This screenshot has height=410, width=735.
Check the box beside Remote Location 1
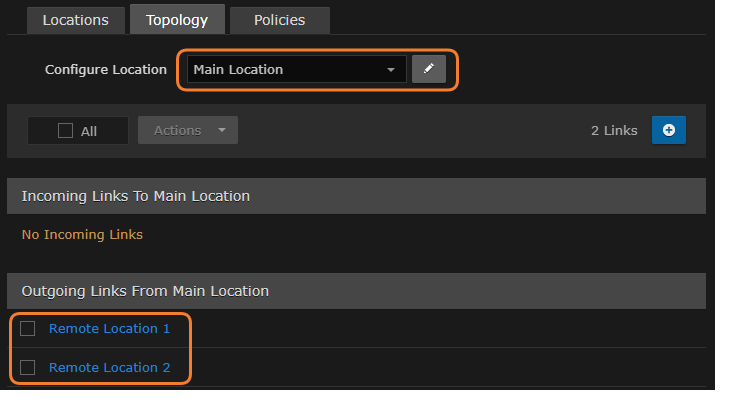click(28, 328)
